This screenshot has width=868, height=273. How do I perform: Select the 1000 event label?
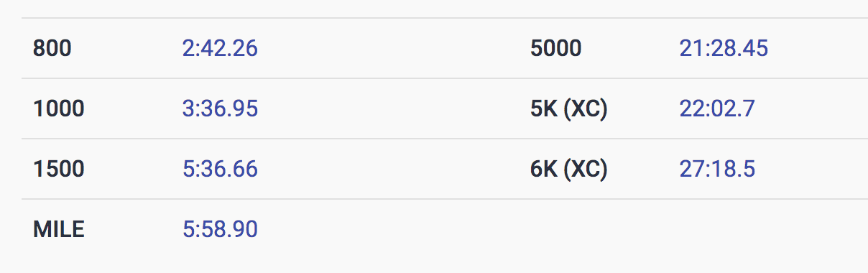[59, 109]
